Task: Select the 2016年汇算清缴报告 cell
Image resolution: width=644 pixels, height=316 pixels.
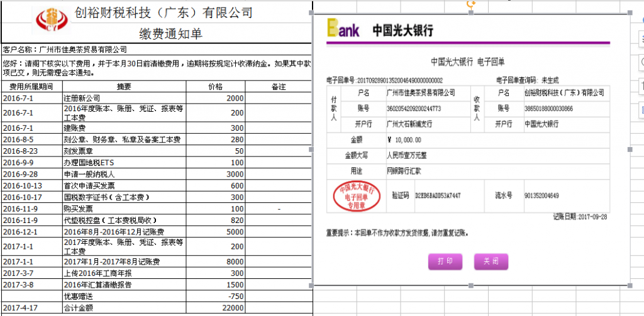Action: point(125,285)
